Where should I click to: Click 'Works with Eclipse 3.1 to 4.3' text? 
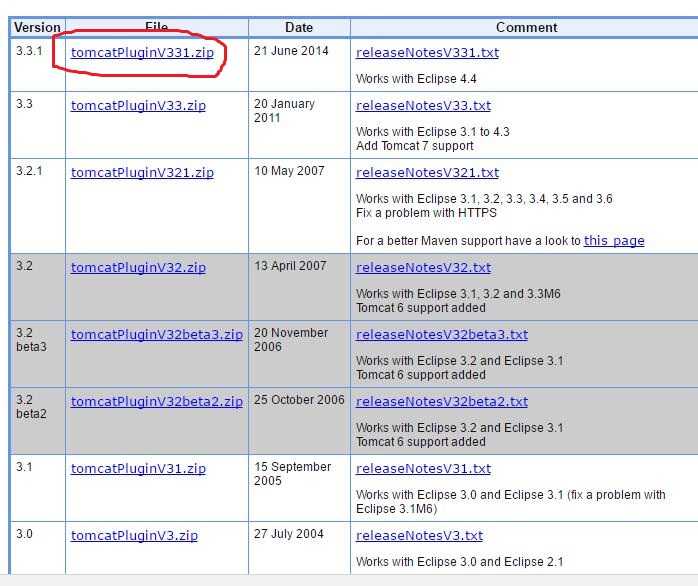(433, 132)
